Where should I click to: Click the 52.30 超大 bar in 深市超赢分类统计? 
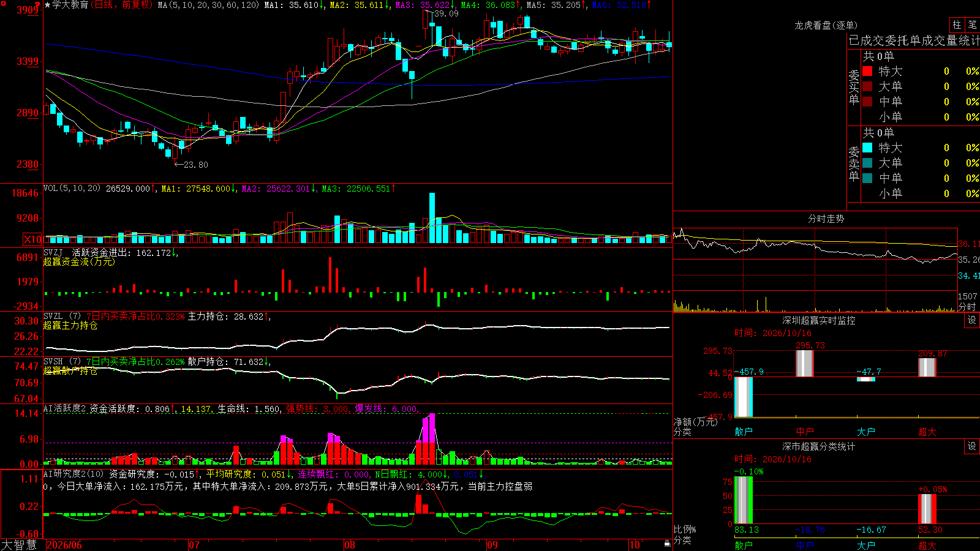927,509
